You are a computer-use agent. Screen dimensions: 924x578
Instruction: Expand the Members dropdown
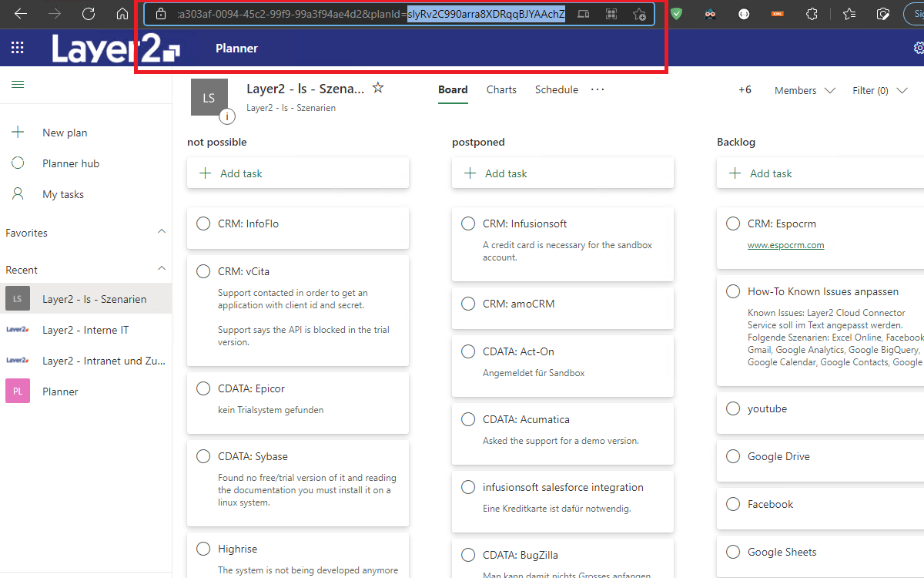tap(805, 90)
